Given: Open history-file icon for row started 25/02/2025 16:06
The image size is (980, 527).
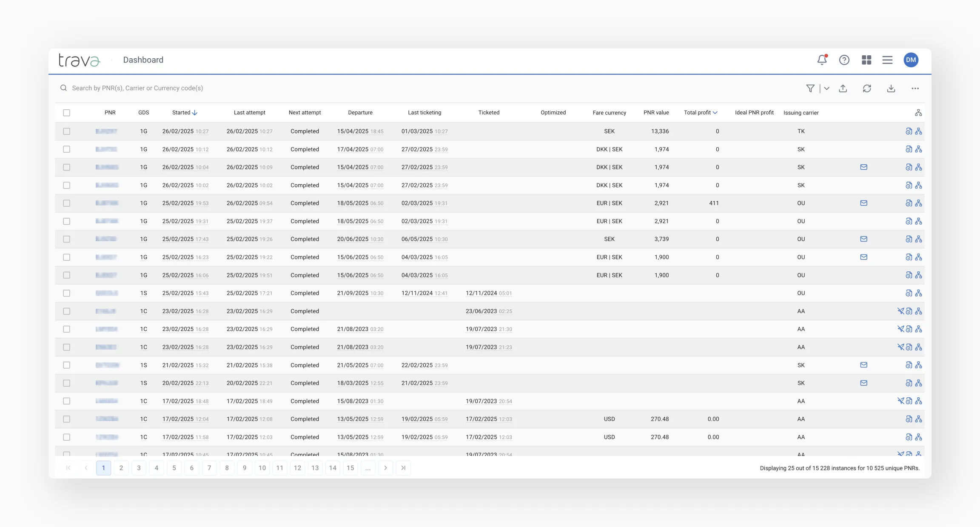Looking at the screenshot, I should [x=909, y=275].
